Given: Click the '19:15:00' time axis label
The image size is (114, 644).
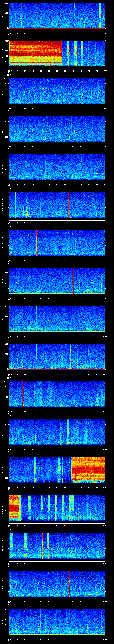Looking at the screenshot, I should pyautogui.click(x=9, y=563).
